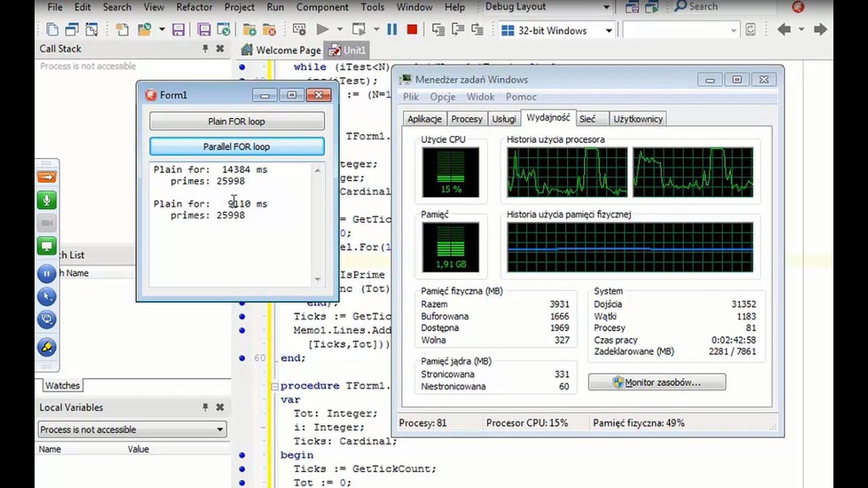The image size is (868, 488).
Task: Open the Opcje menu in Task Manager
Action: (x=443, y=97)
